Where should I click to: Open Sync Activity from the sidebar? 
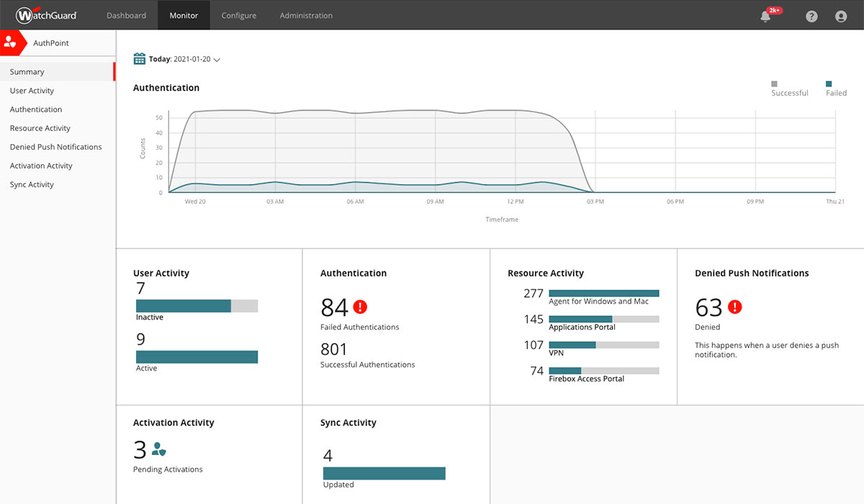31,184
